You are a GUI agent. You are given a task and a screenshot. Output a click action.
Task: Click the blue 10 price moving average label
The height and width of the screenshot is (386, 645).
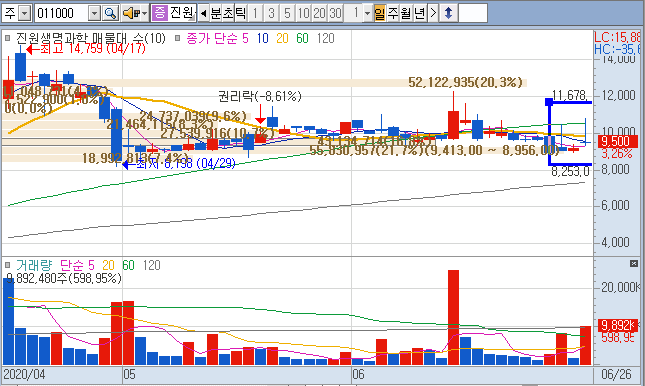(262, 38)
